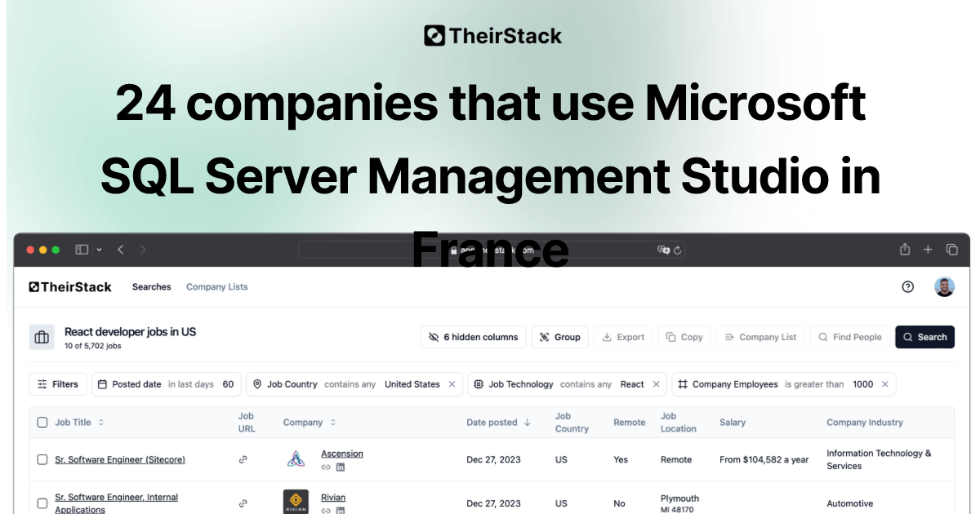The height and width of the screenshot is (514, 980).
Task: Click the briefcase icon beside the search title
Action: [42, 337]
